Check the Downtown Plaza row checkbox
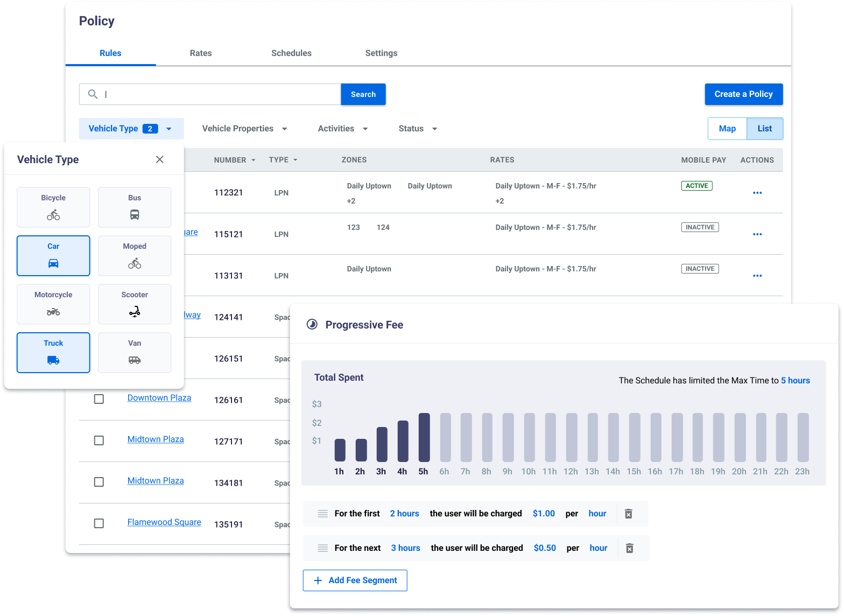Image resolution: width=844 pixels, height=616 pixels. coord(99,399)
